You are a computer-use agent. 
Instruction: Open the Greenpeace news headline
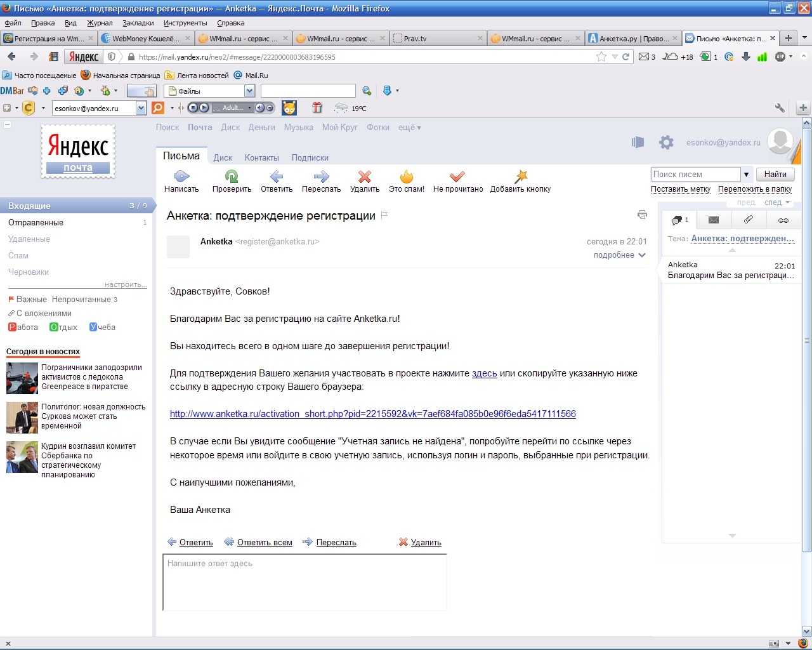click(x=92, y=377)
